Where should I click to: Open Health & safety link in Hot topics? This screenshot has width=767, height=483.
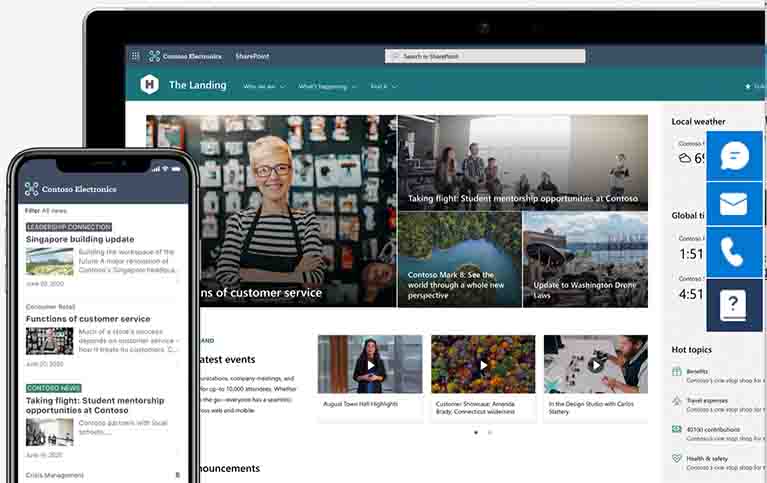tap(707, 459)
